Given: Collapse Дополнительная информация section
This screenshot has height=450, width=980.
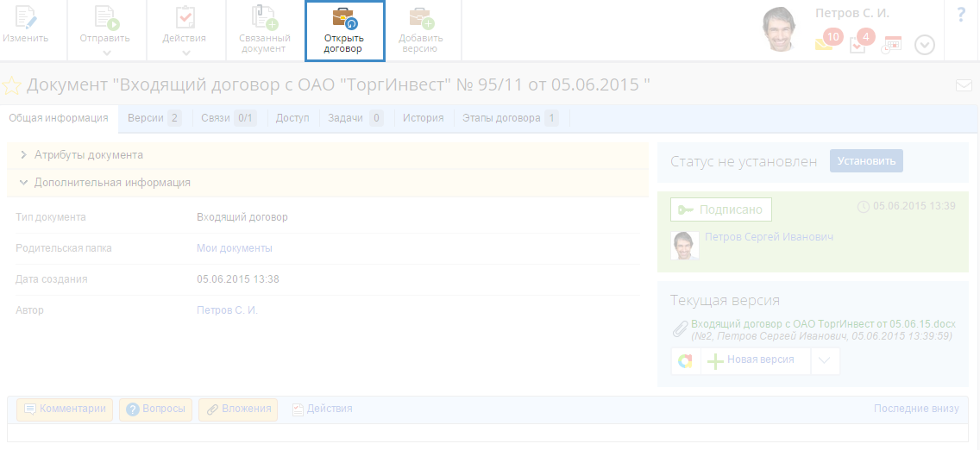Looking at the screenshot, I should coord(328,183).
